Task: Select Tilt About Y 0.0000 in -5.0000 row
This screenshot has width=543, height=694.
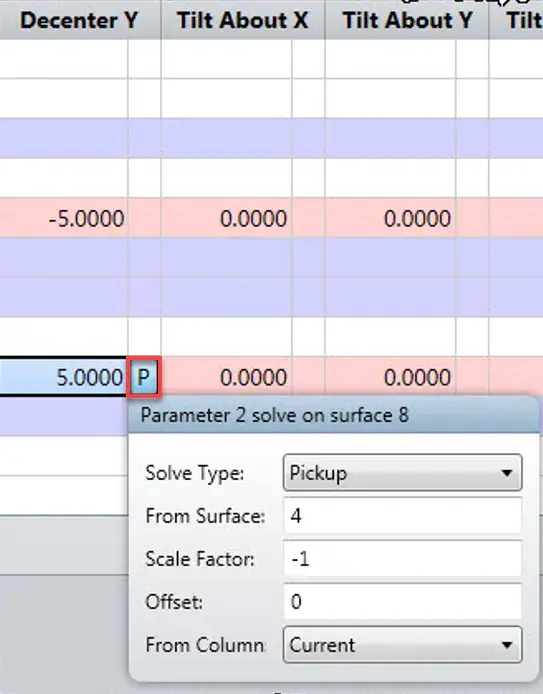Action: 390,218
